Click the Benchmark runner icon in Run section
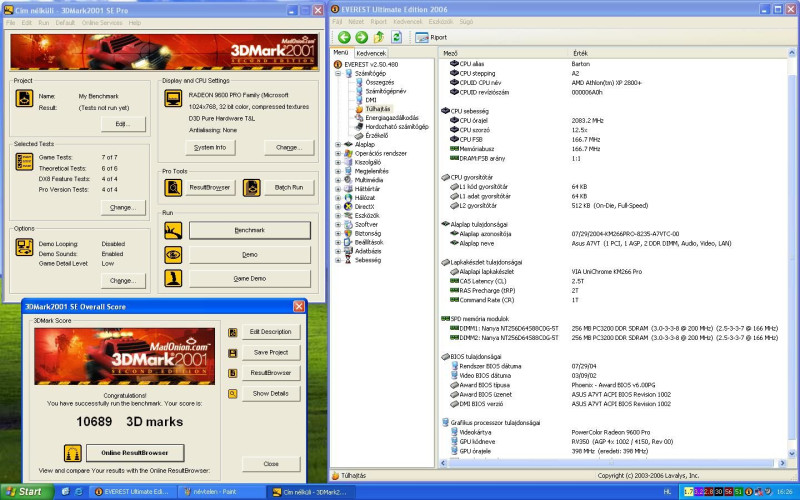The image size is (800, 500). (x=173, y=231)
